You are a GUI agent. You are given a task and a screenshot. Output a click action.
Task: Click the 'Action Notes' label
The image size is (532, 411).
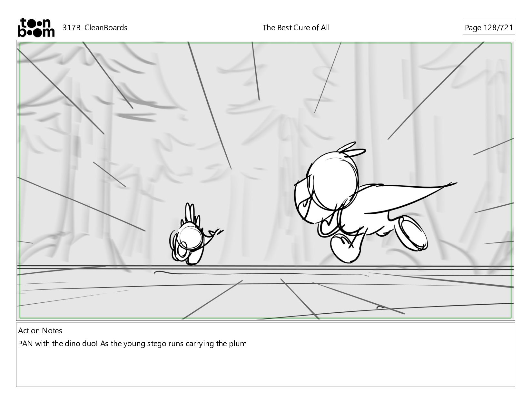tap(40, 331)
